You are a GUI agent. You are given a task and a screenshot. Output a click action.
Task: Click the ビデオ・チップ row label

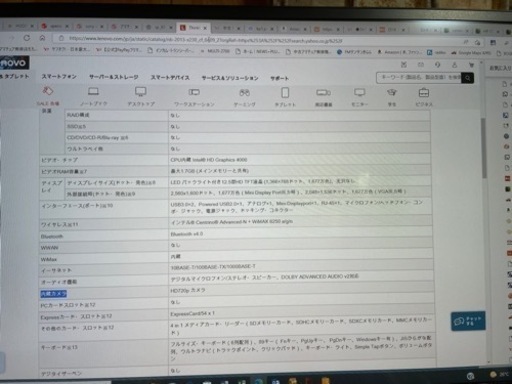59,160
